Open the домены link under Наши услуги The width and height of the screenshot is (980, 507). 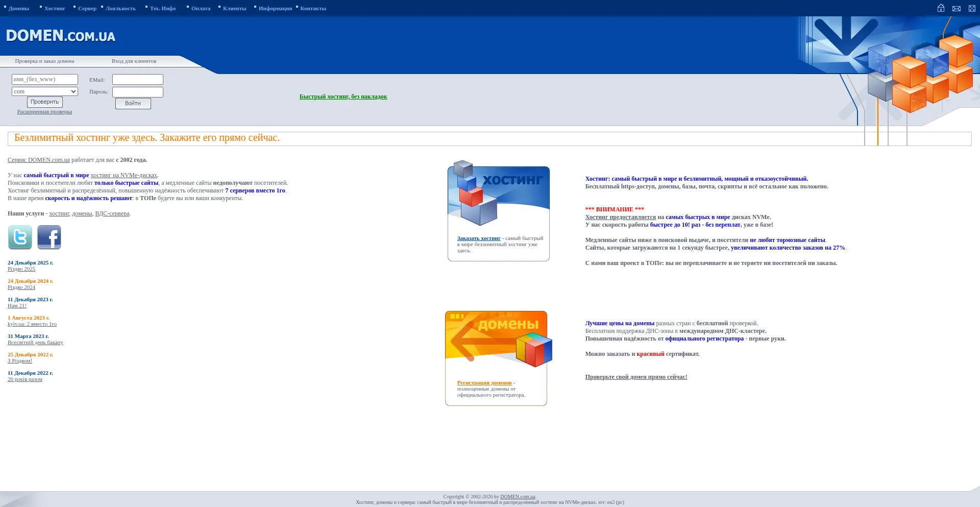(82, 213)
